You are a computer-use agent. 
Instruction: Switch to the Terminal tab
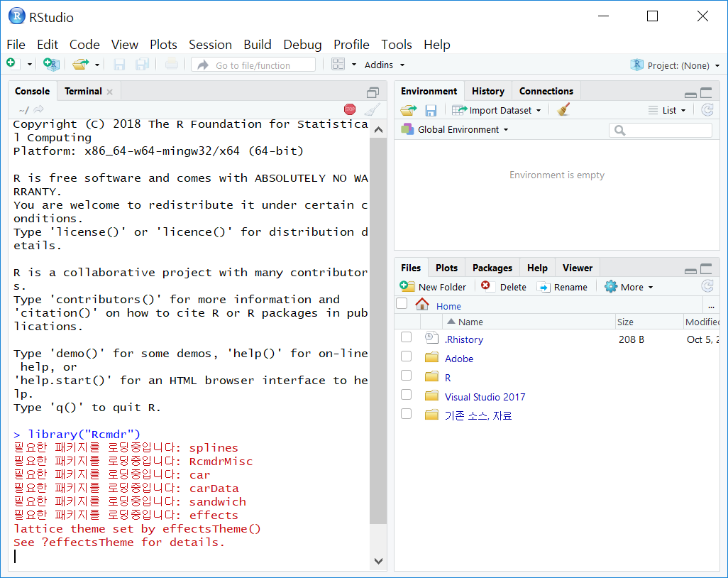point(83,91)
